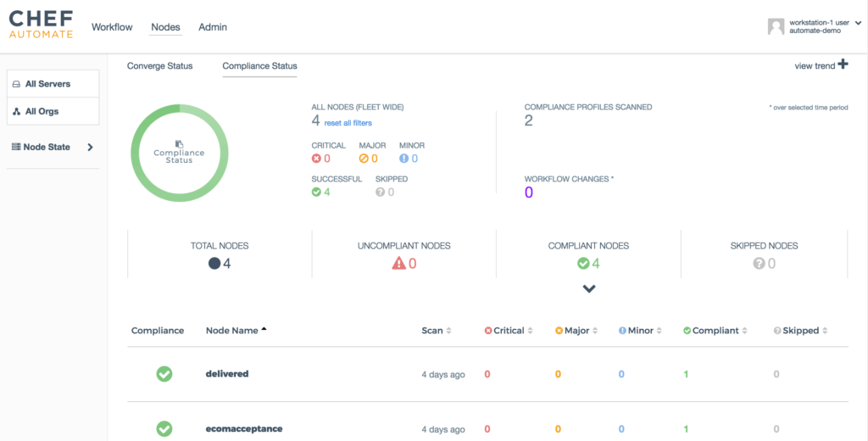Click green checkmark beside ecomacceptance node

pyautogui.click(x=164, y=429)
